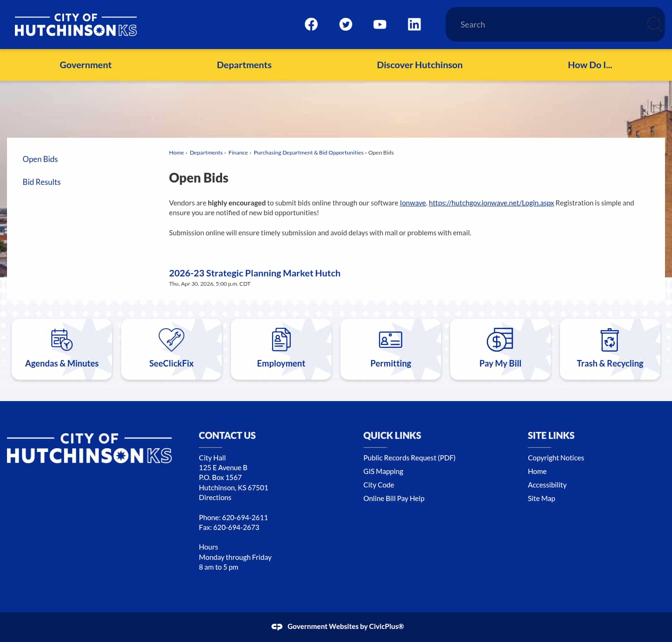Open the Discover Hutchinson menu
This screenshot has width=672, height=642.
point(419,65)
